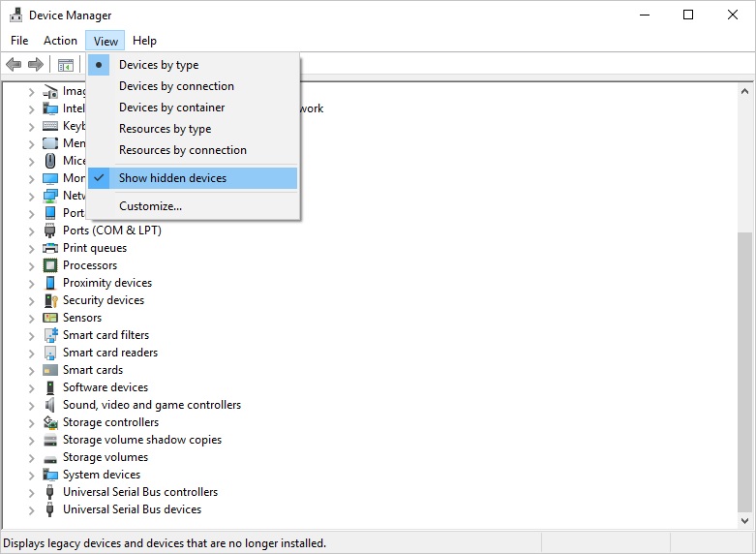The image size is (756, 554).
Task: Toggle the Show hidden devices option
Action: pos(172,178)
